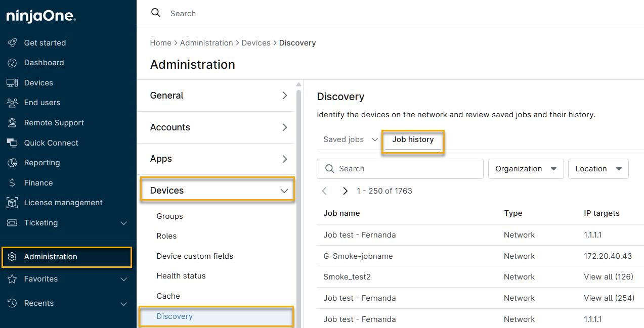Open Device custom fields settings

pos(195,256)
